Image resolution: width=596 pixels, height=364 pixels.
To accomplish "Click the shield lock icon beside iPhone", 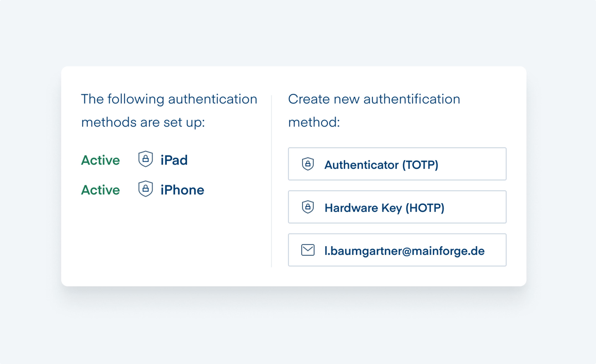I will click(x=145, y=189).
